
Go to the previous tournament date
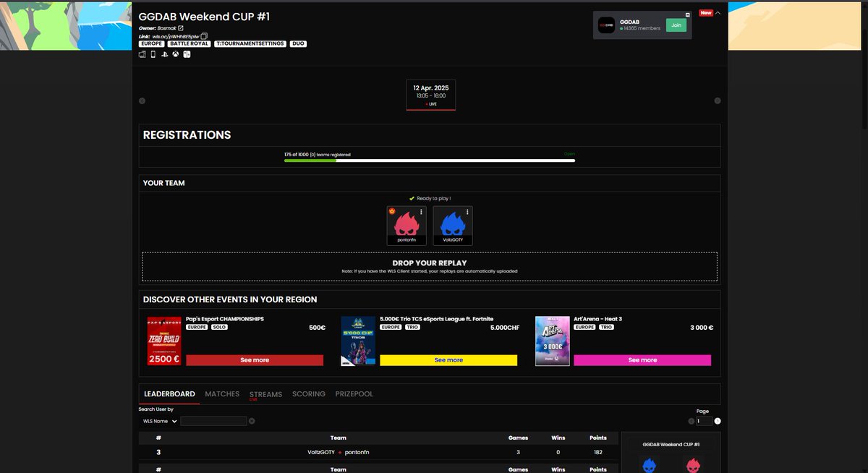(142, 101)
